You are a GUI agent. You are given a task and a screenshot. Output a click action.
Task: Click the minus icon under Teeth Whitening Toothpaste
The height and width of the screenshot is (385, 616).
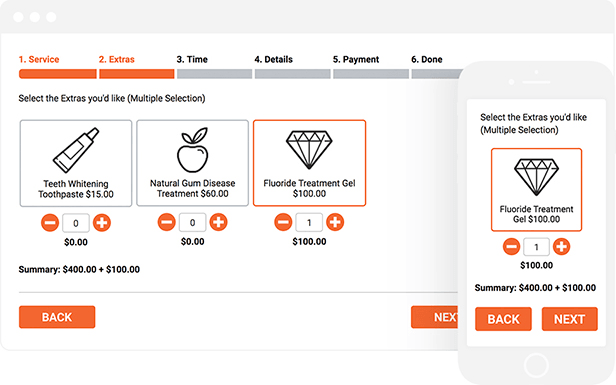[x=50, y=223]
